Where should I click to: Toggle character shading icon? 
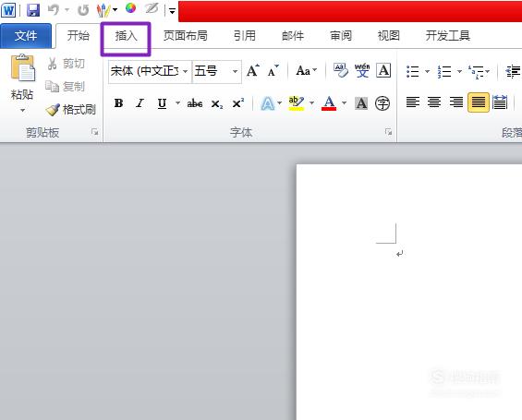click(x=361, y=103)
